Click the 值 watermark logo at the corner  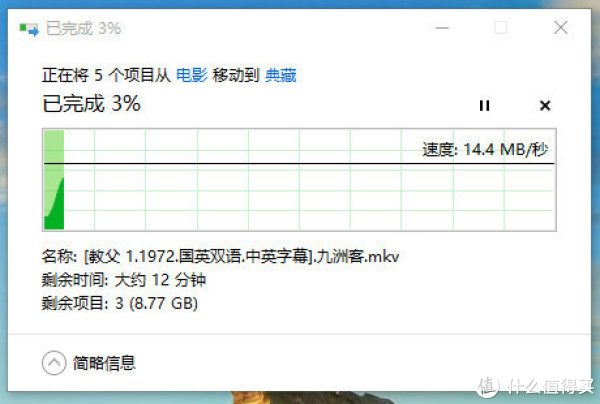(x=488, y=386)
